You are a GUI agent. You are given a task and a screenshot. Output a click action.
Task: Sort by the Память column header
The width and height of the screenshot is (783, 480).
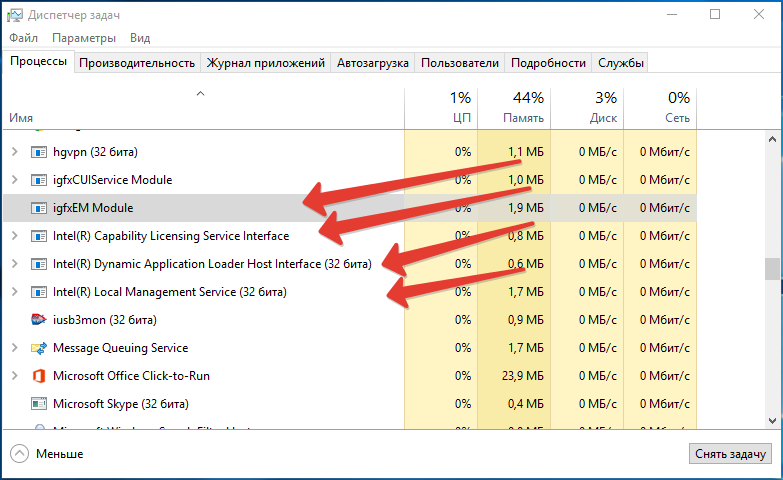pyautogui.click(x=514, y=108)
